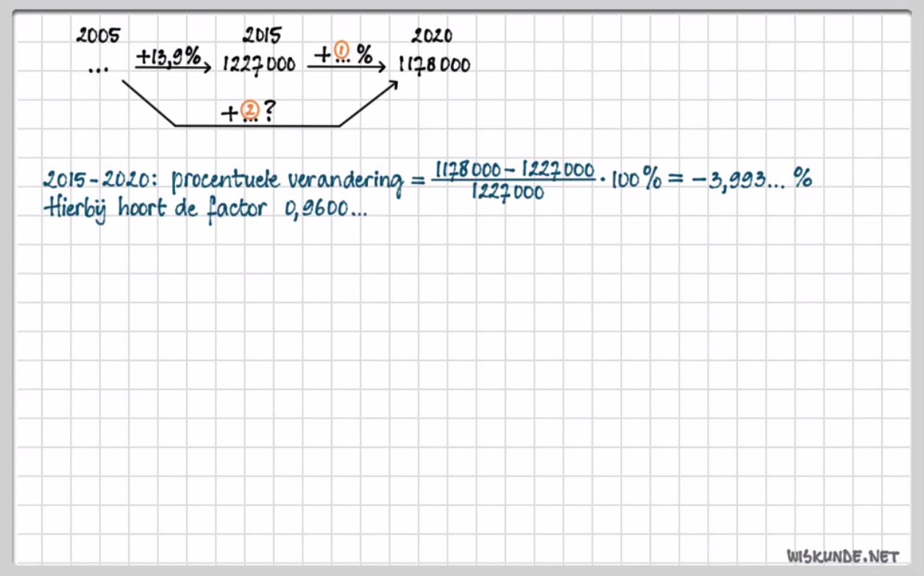Screen dimensions: 924x576
Task: Select the fraction numerator 1178000 − 1227000
Action: [x=514, y=171]
